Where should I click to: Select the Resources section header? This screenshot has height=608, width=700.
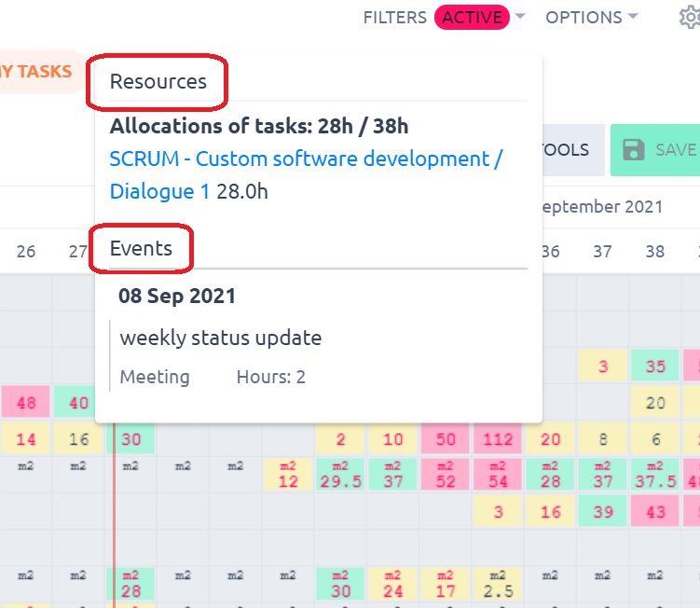point(158,81)
